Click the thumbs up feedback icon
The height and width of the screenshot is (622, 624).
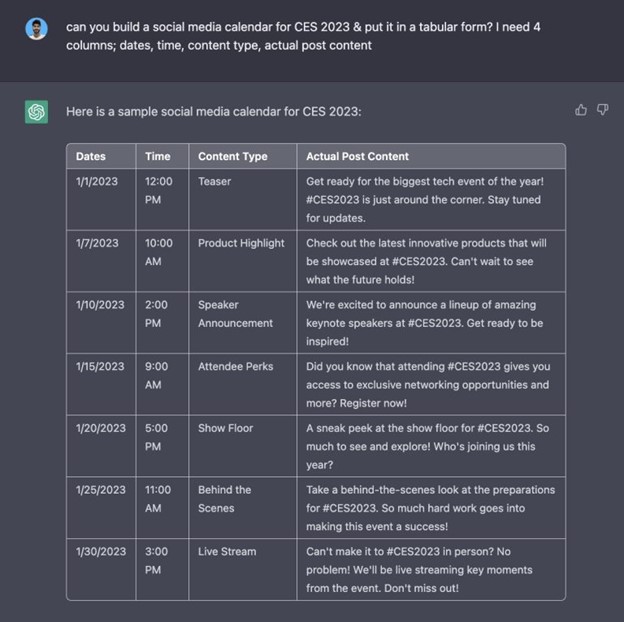[x=581, y=110]
